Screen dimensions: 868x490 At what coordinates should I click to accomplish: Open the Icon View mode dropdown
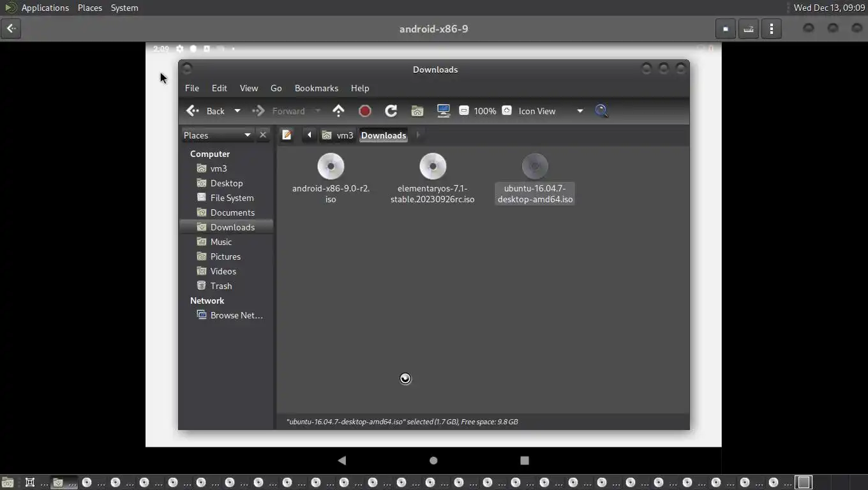[551, 111]
